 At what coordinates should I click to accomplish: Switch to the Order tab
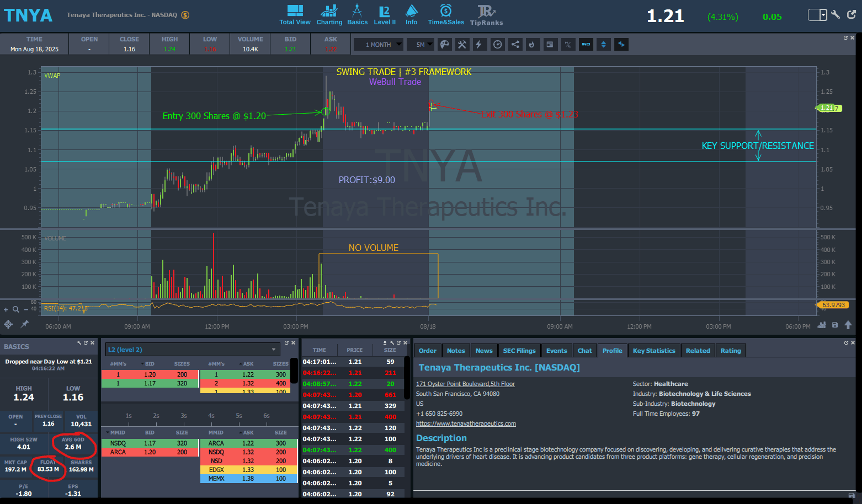[427, 351]
